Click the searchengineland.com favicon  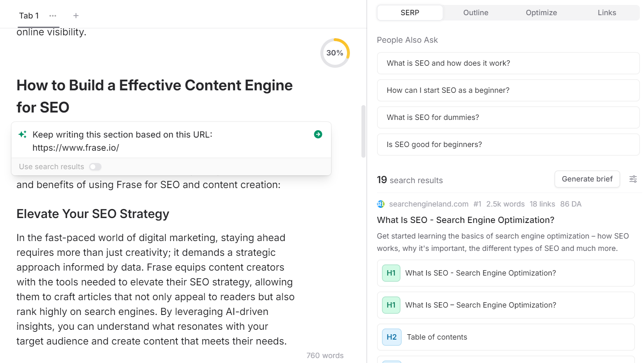tap(381, 204)
